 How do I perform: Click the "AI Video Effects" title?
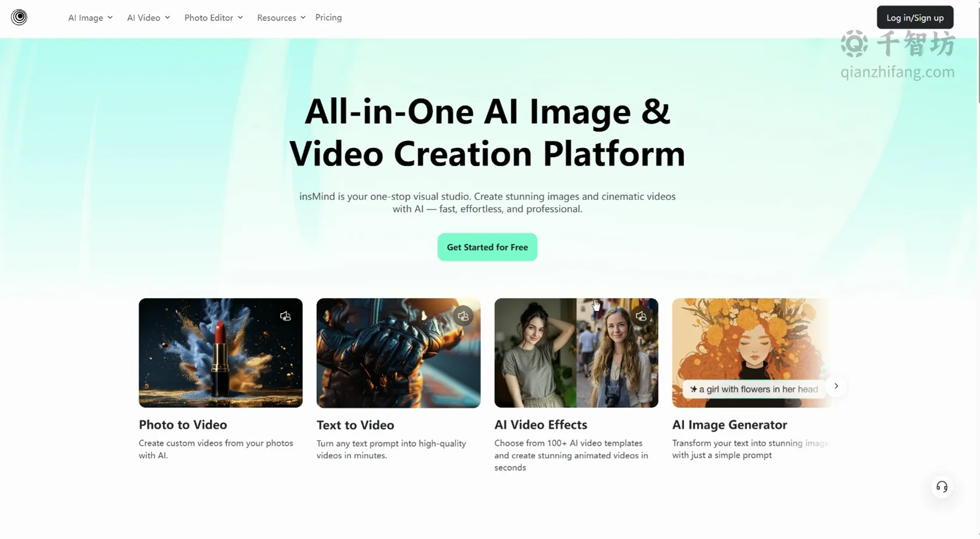pyautogui.click(x=541, y=424)
